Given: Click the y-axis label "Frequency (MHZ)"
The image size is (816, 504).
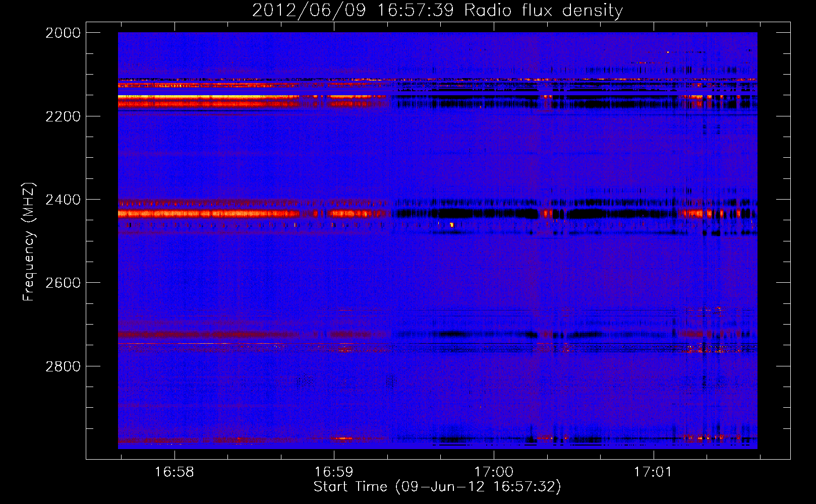Looking at the screenshot, I should [x=29, y=242].
